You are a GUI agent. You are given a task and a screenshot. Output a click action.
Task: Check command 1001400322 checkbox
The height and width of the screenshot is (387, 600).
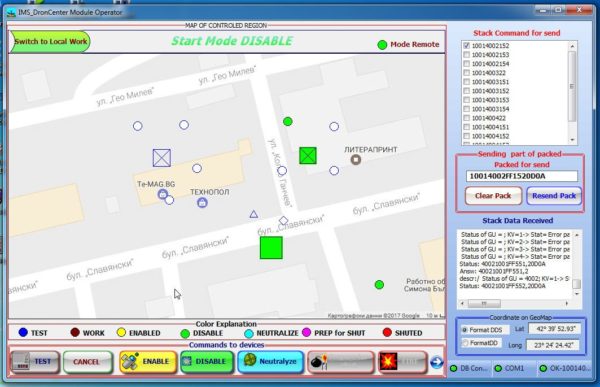tap(466, 73)
